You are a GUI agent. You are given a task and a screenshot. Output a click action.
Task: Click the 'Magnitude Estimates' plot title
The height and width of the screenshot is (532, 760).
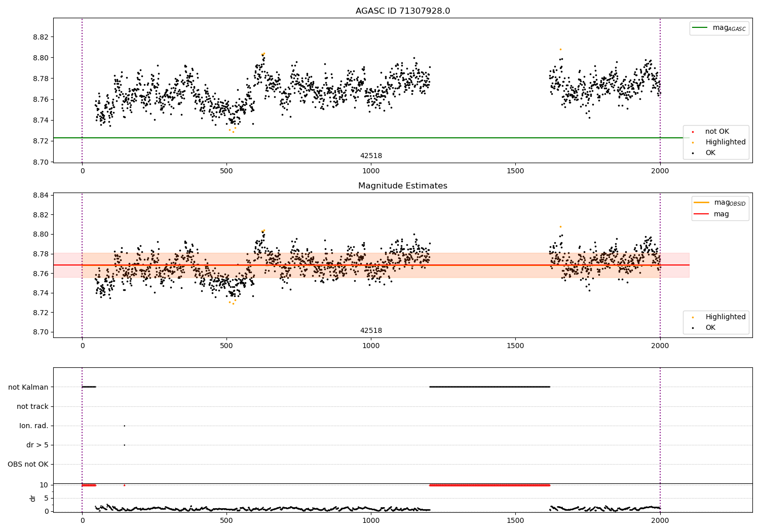pos(402,186)
